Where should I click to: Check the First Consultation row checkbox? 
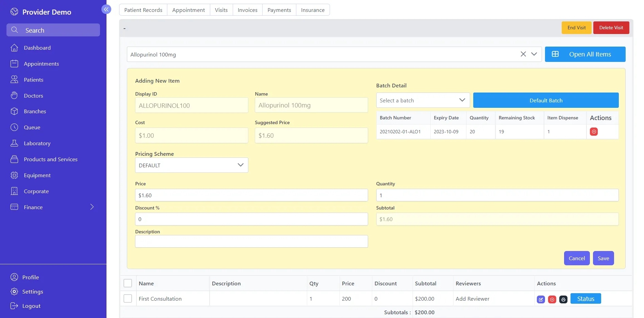(128, 299)
